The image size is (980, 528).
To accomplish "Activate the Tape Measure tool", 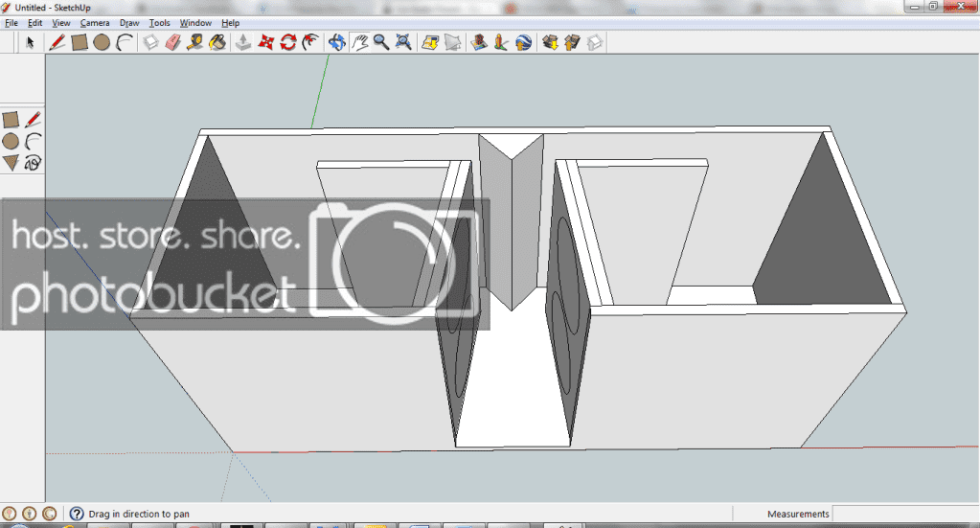I will 195,42.
